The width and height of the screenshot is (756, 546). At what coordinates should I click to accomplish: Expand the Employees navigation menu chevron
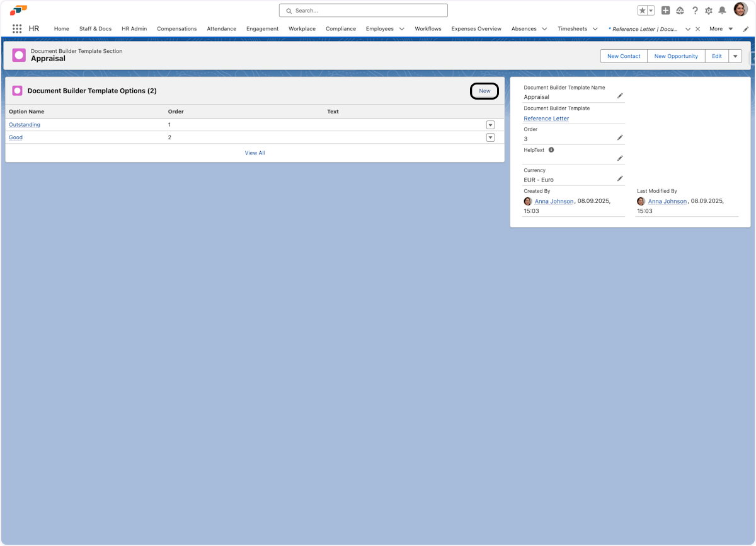tap(402, 29)
